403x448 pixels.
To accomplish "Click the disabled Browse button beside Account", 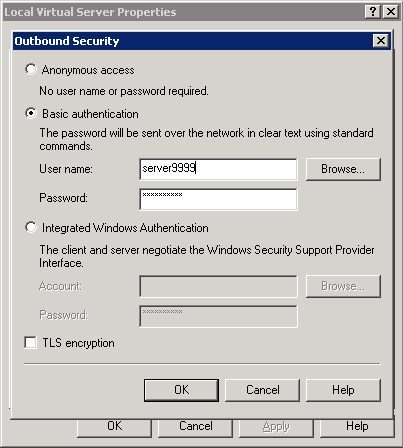I will tap(343, 286).
